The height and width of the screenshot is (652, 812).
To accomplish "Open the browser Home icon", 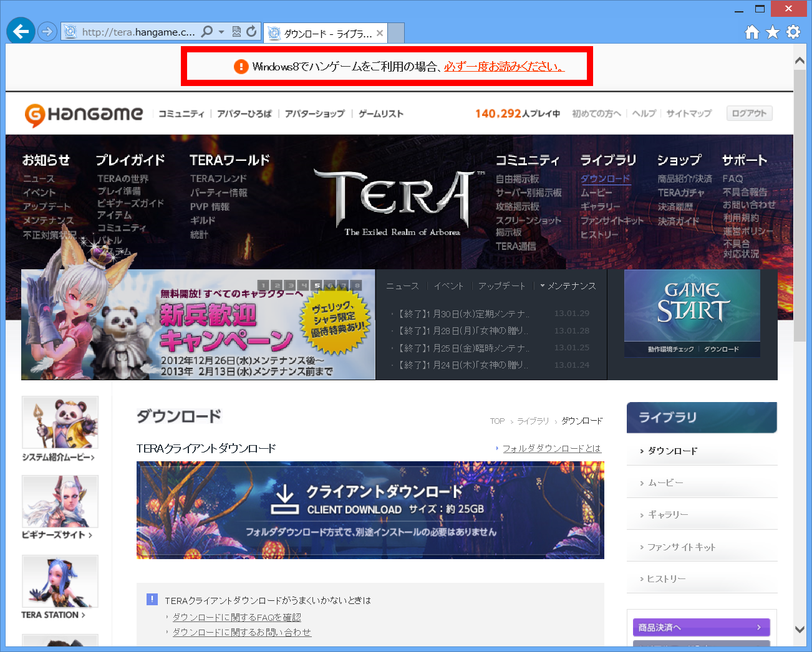I will click(x=752, y=32).
